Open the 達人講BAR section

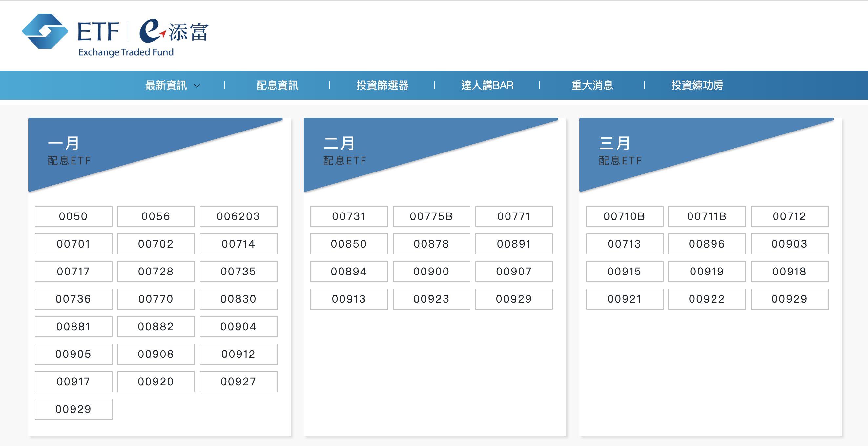coord(487,85)
